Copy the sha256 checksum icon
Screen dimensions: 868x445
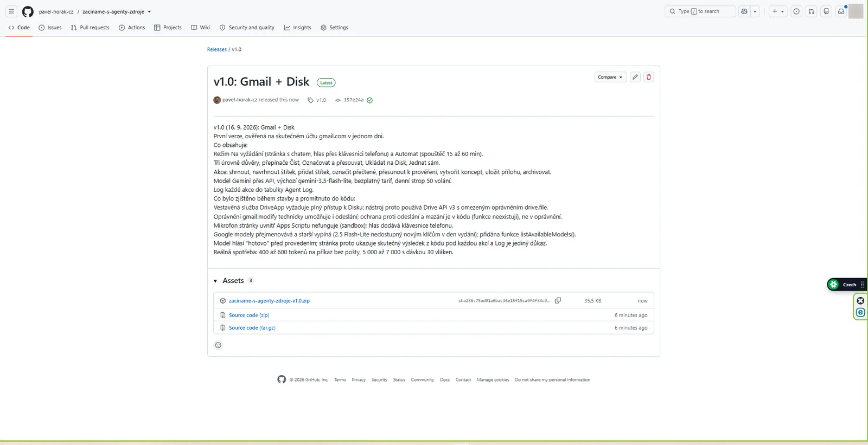[x=558, y=300]
